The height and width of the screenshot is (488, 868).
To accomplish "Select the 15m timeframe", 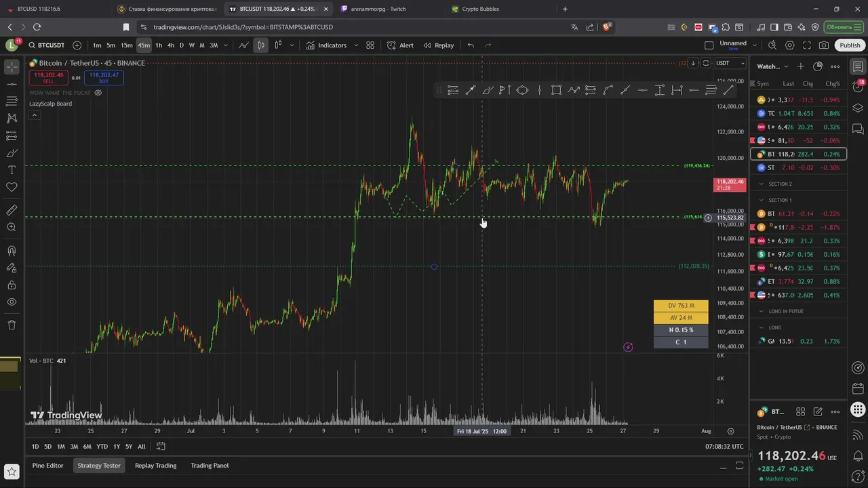I will click(x=127, y=45).
